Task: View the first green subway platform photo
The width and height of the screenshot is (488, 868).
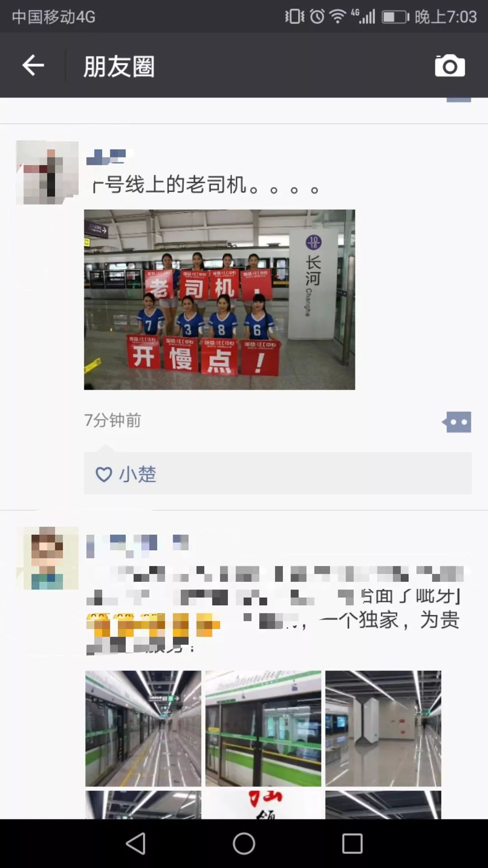Action: pyautogui.click(x=143, y=728)
